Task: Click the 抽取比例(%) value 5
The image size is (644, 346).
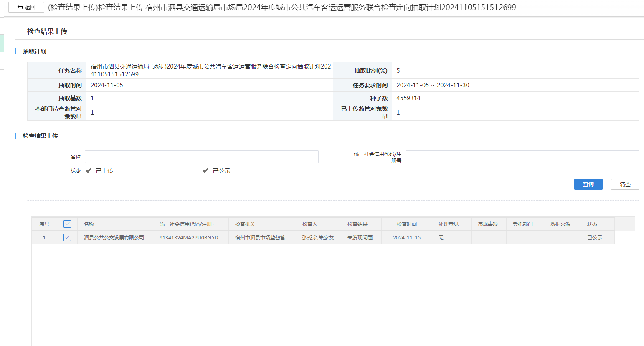Action: coord(398,71)
